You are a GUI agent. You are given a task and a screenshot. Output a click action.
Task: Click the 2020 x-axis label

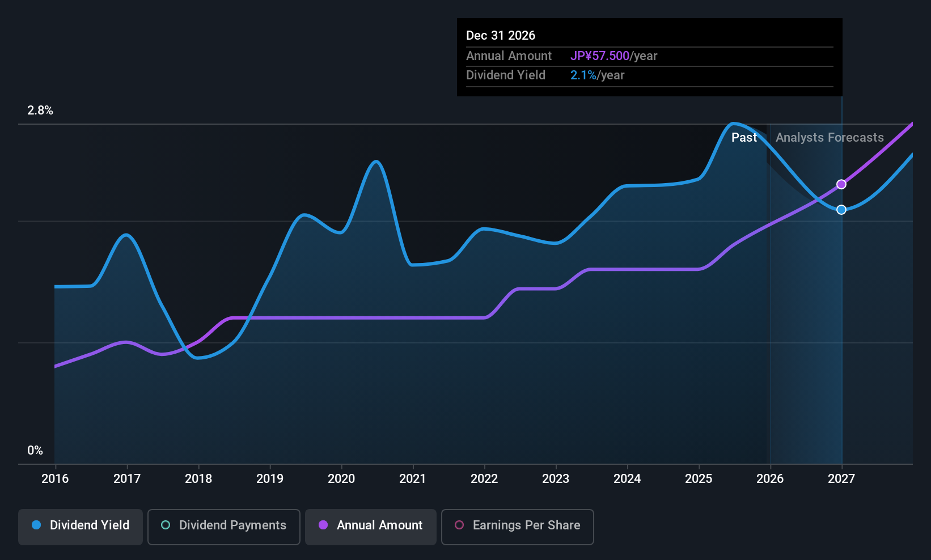click(341, 479)
